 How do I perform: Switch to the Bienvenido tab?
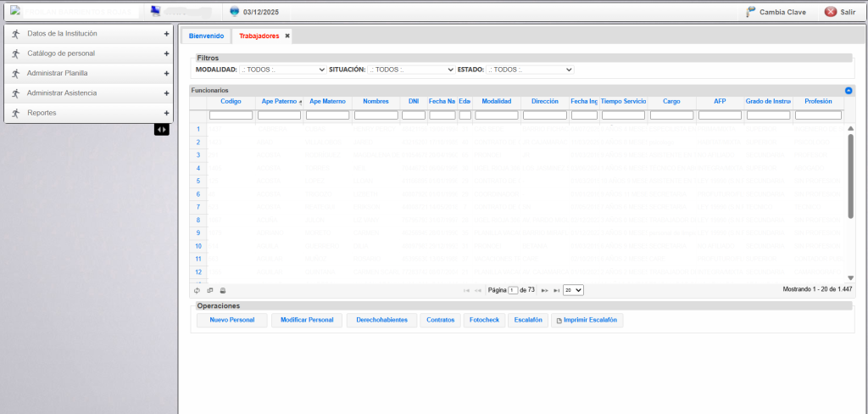click(206, 36)
